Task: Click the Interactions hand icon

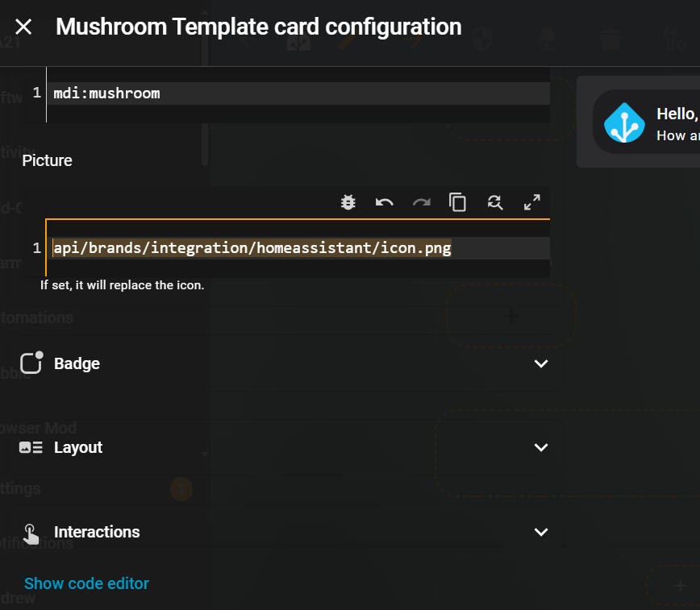Action: [x=31, y=533]
